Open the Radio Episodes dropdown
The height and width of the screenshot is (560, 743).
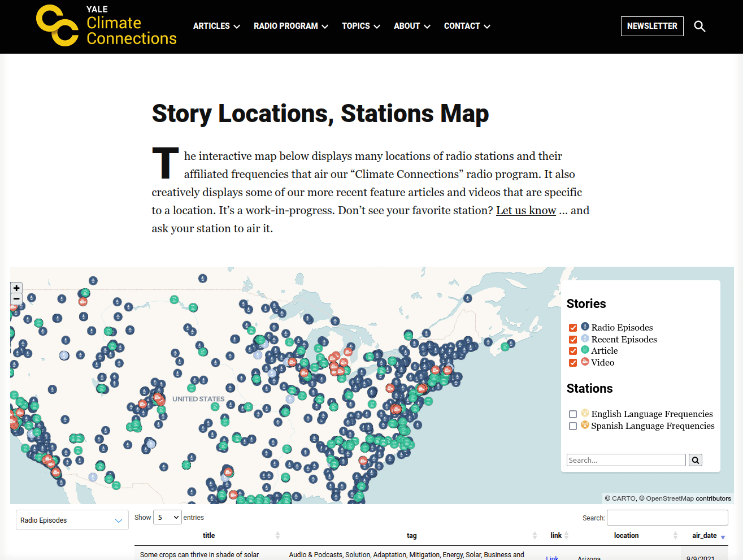pos(71,520)
